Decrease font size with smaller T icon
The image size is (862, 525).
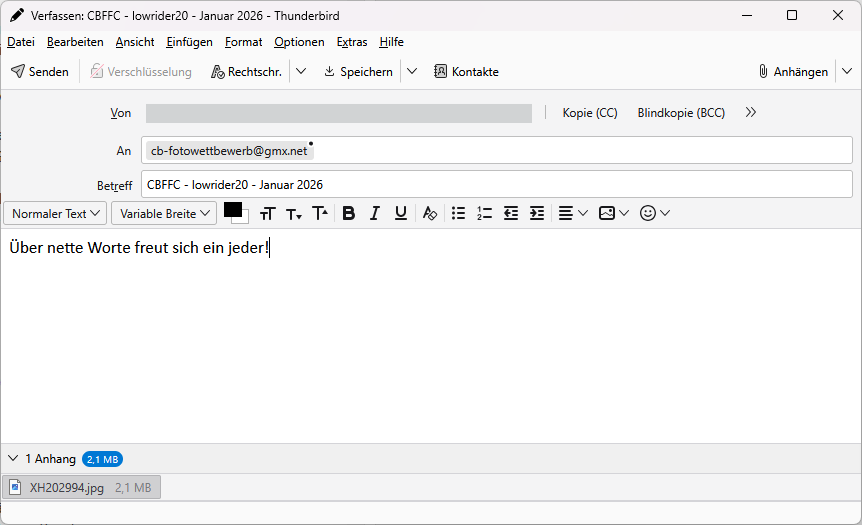click(x=294, y=213)
